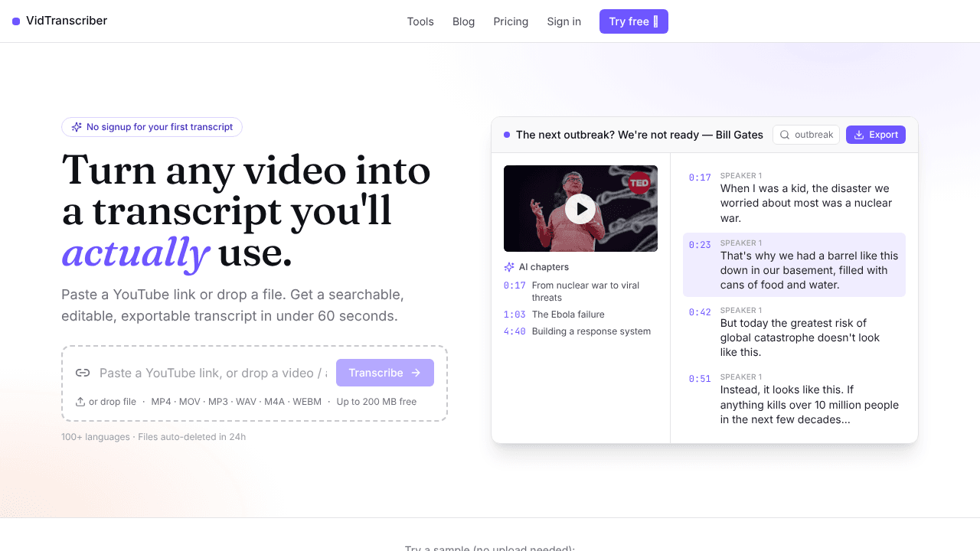980x551 pixels.
Task: Click the 4:40 chapter timestamp
Action: tap(514, 331)
